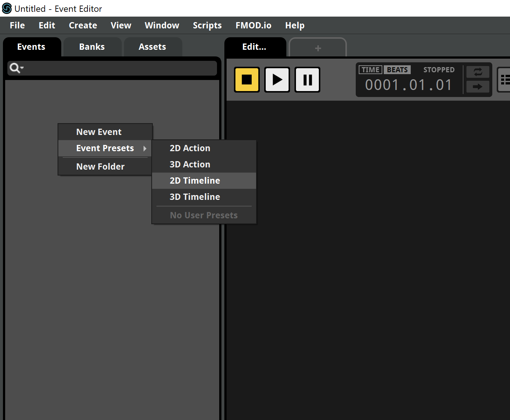The width and height of the screenshot is (510, 420).
Task: Click inside the events search field
Action: point(112,68)
